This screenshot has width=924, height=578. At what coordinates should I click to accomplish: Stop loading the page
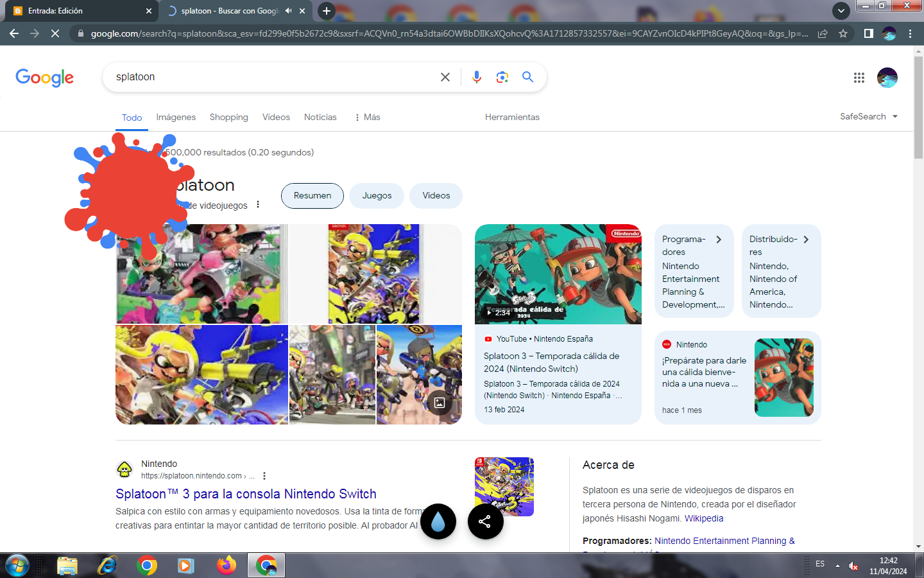55,33
